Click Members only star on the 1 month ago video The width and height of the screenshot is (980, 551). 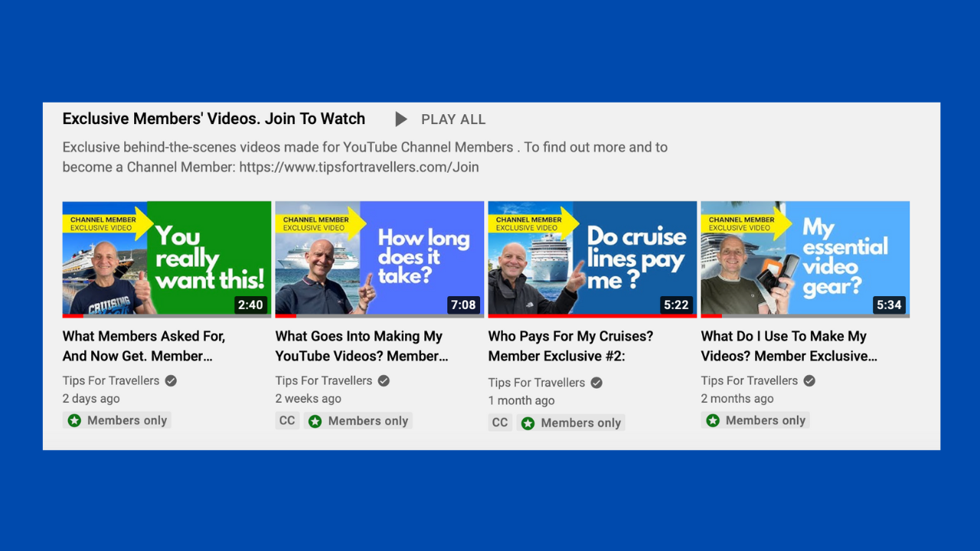[x=528, y=423]
